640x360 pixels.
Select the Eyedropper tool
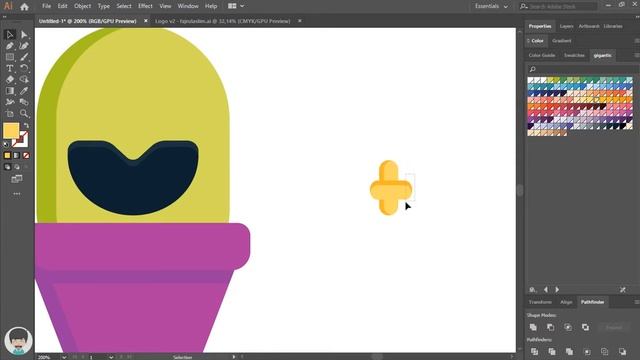pyautogui.click(x=24, y=91)
